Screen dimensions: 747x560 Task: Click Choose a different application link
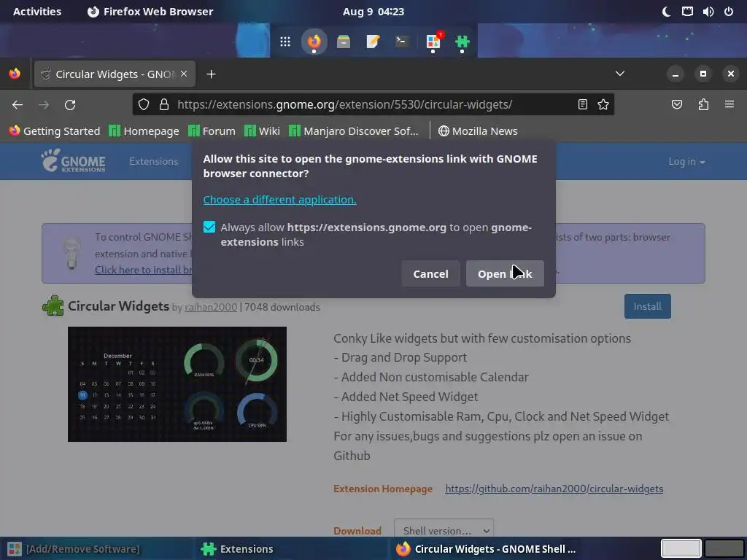coord(279,200)
